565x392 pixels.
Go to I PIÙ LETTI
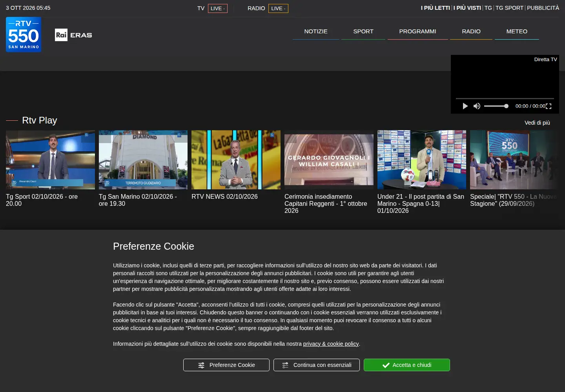[436, 8]
